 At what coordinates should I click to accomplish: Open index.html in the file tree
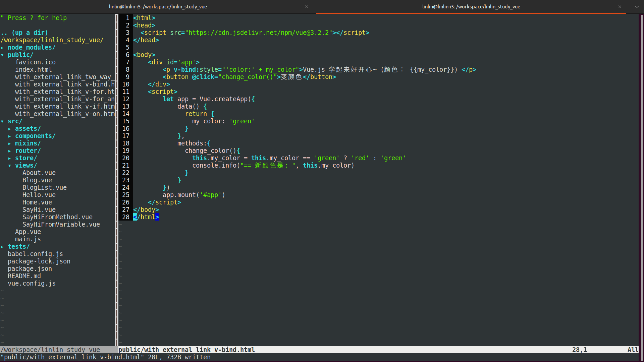(x=33, y=70)
